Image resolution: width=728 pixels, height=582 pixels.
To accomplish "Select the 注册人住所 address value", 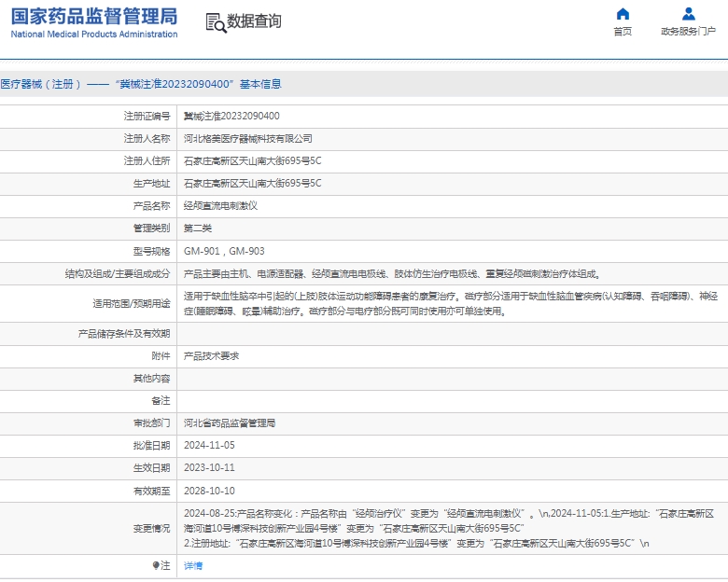I will point(253,160).
